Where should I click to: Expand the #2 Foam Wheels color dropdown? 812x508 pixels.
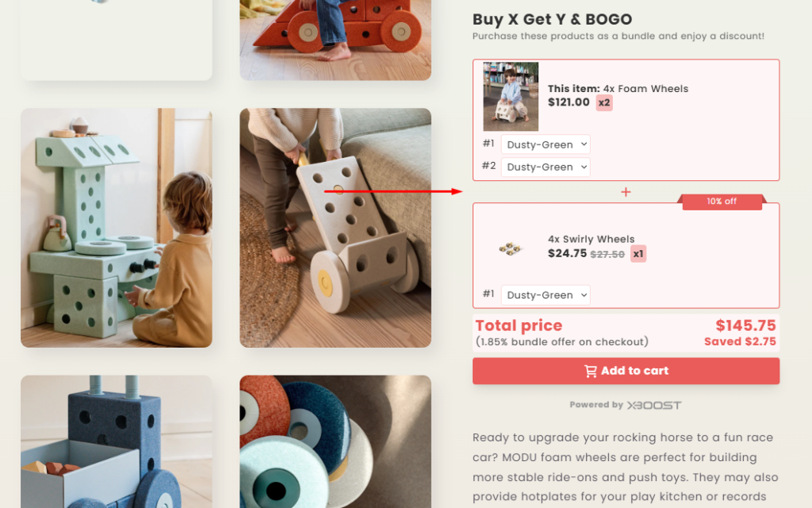[x=546, y=167]
